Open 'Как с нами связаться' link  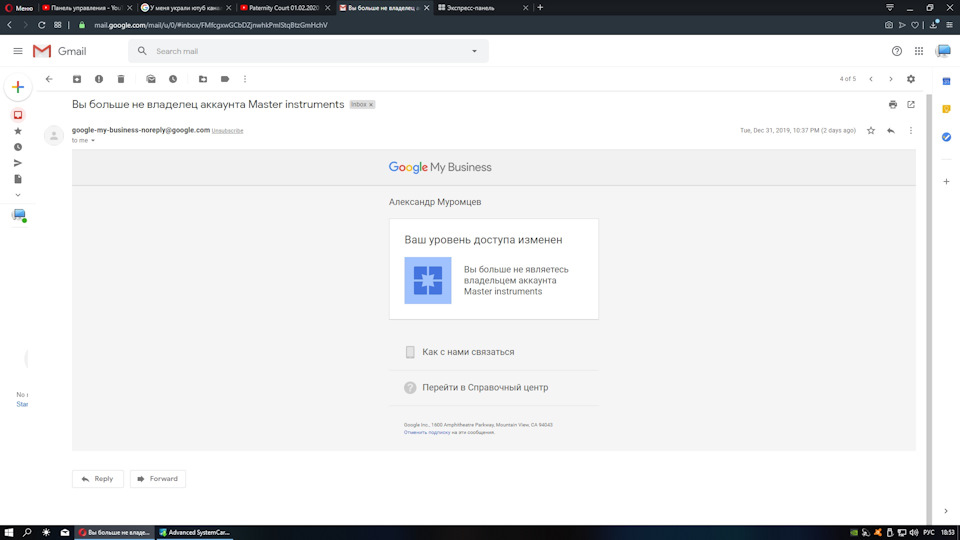(x=468, y=352)
